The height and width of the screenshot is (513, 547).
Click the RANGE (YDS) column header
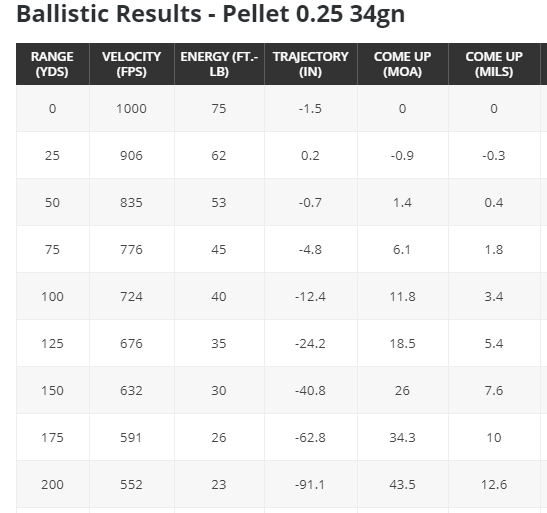[52, 64]
